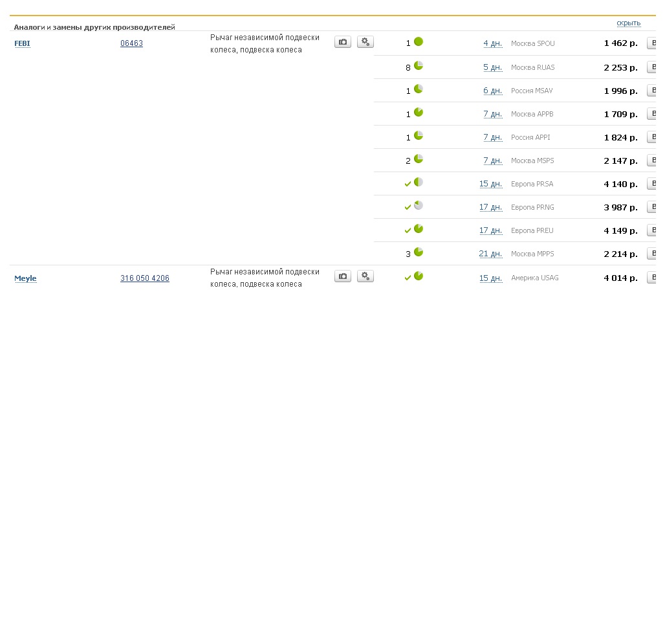This screenshot has width=665, height=644.
Task: Click pie indicator for Европа PRNG offer
Action: [x=419, y=206]
